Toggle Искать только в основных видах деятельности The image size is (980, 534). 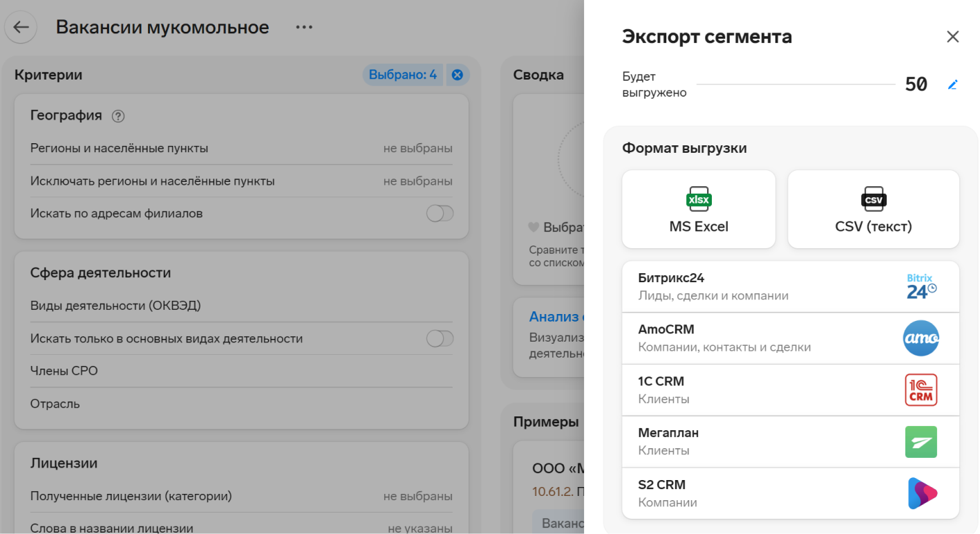(x=440, y=338)
